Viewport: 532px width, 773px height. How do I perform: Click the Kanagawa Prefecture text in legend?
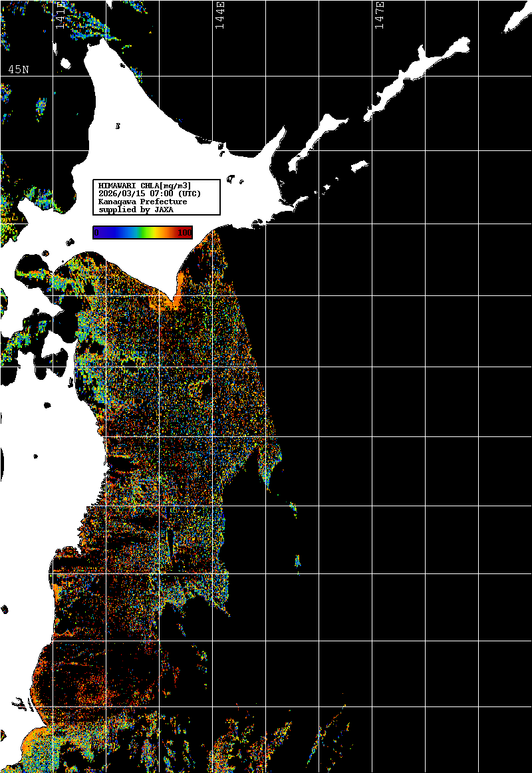point(142,202)
